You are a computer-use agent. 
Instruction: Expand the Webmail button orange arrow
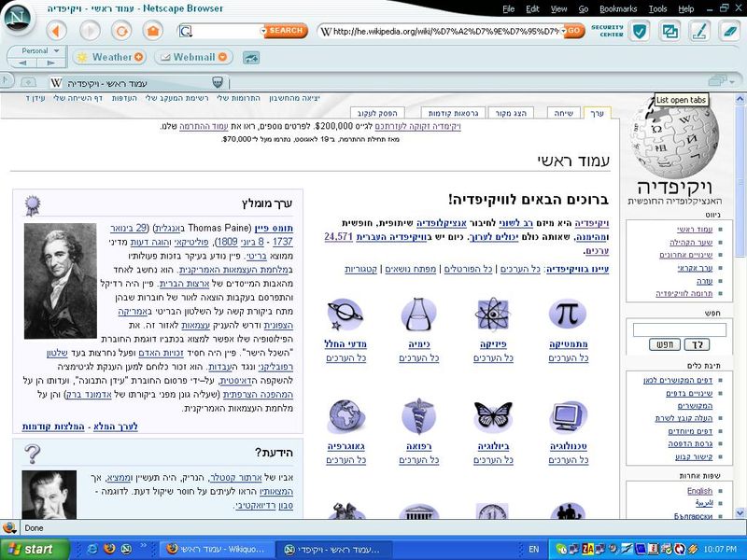tap(222, 57)
